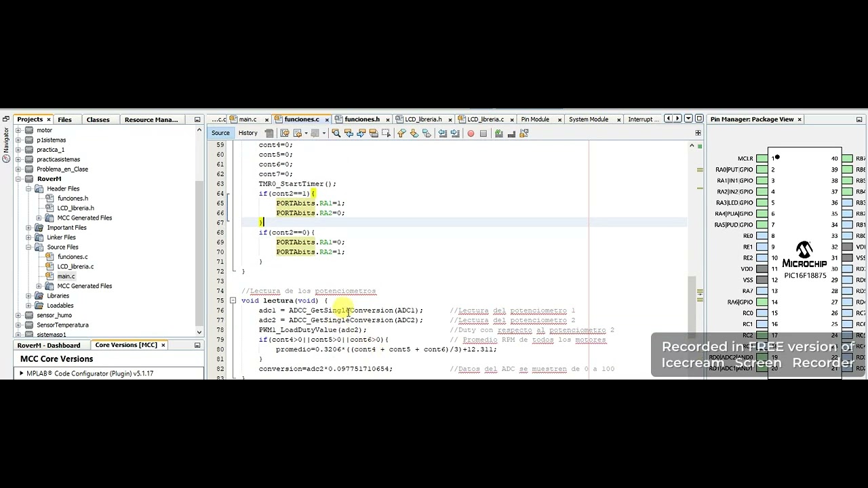Expand the practica_1 project node
Screen dimensions: 868x488
(19, 150)
